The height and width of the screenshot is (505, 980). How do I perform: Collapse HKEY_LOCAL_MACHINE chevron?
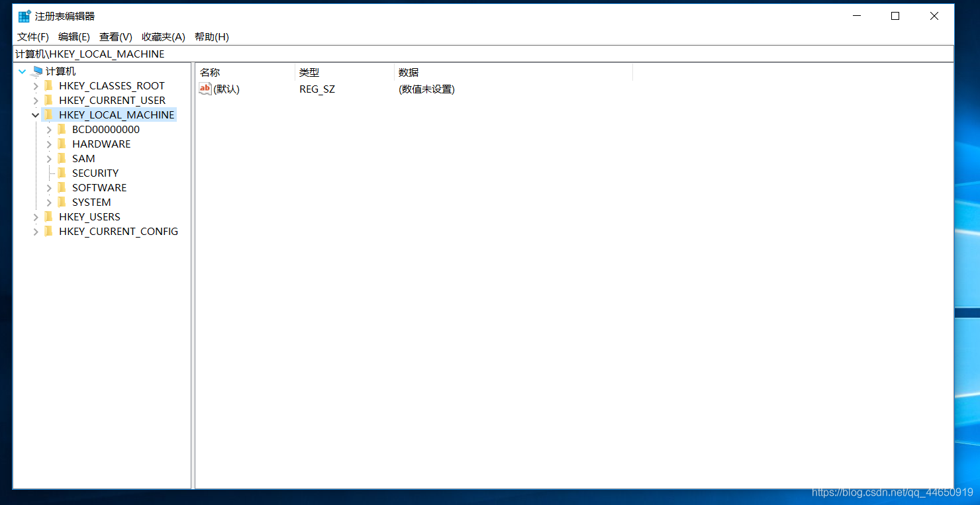pyautogui.click(x=36, y=115)
